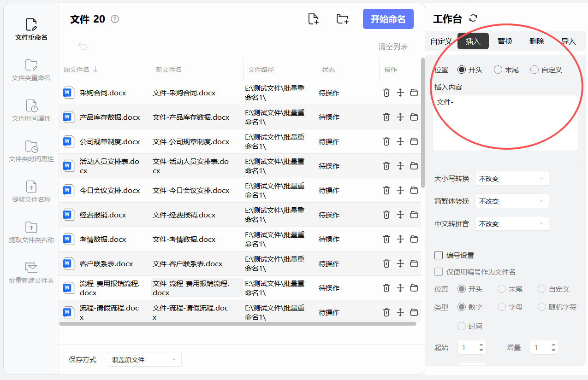Open 批量新建文件夹 sidebar tool
Viewport: 588px width, 380px height.
coord(31,273)
